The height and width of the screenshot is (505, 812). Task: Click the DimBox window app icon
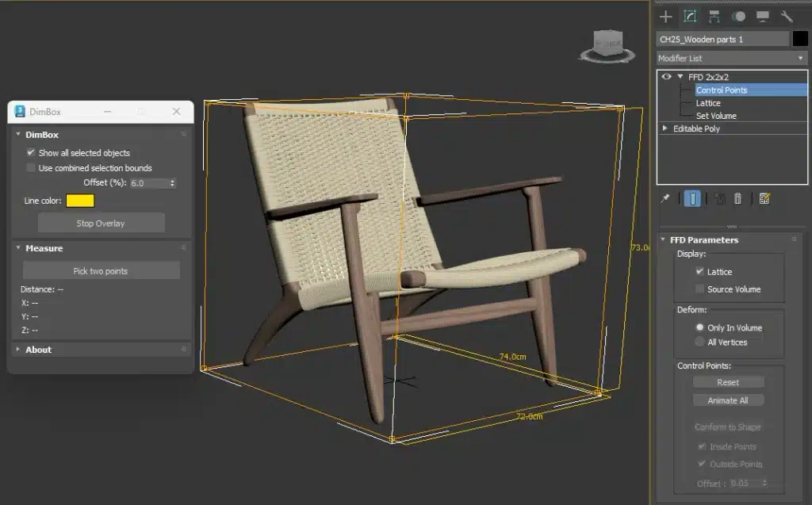coord(20,111)
